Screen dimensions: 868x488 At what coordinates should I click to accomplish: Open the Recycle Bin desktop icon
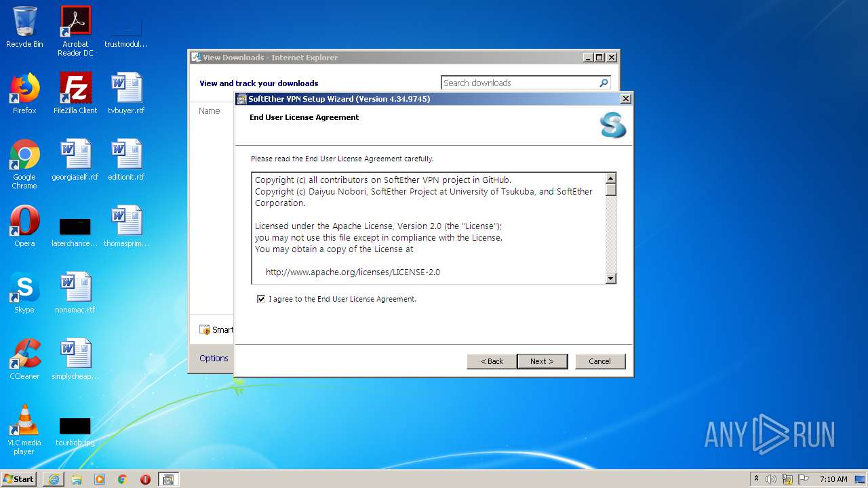24,27
